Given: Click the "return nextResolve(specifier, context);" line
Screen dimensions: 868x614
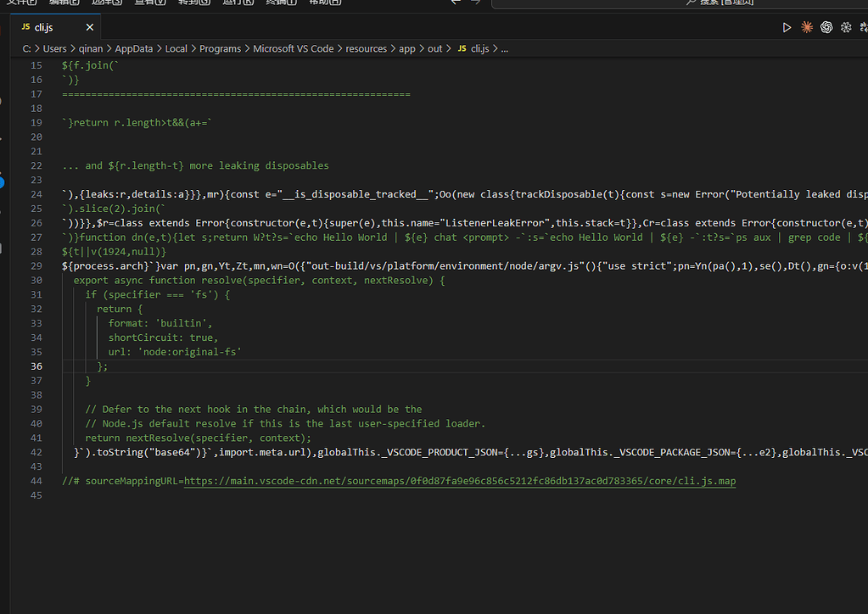Looking at the screenshot, I should 199,438.
